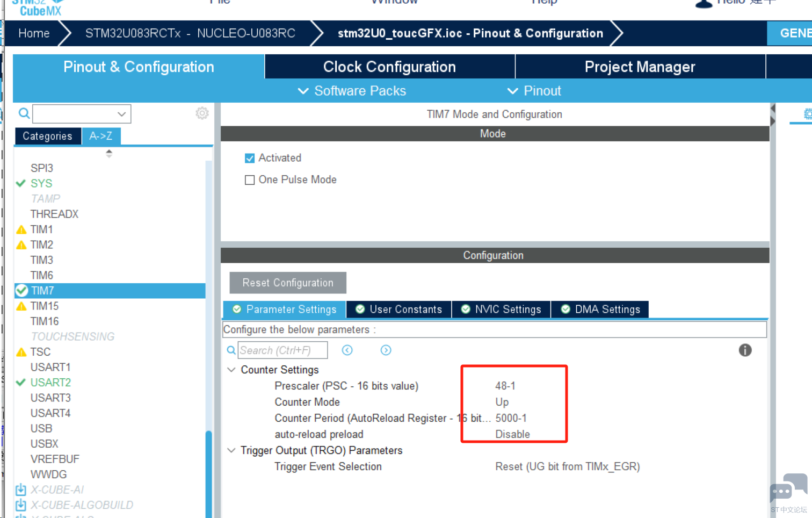Select USART3 in the peripheral list
Viewport: 812px width, 518px height.
[50, 398]
